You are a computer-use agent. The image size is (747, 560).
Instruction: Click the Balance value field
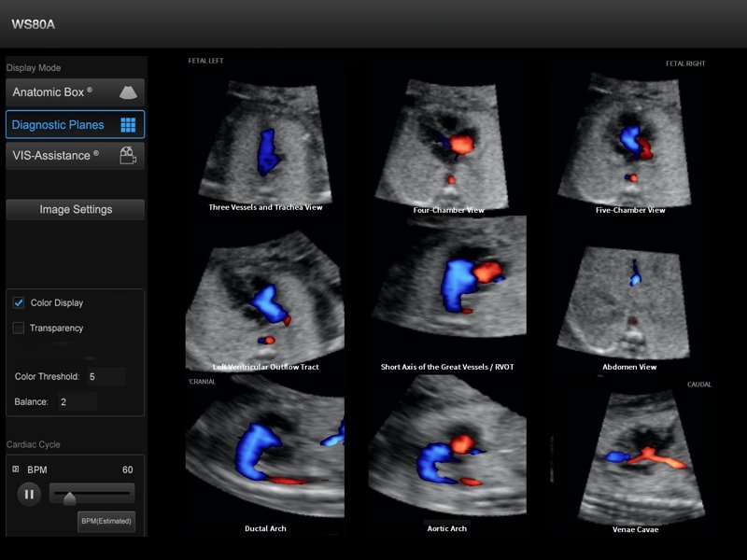click(77, 402)
